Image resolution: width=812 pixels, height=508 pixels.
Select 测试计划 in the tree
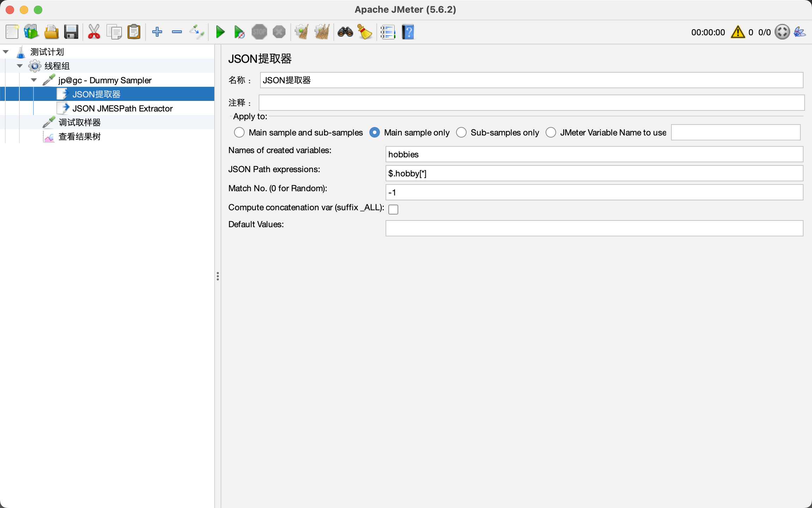(x=47, y=52)
